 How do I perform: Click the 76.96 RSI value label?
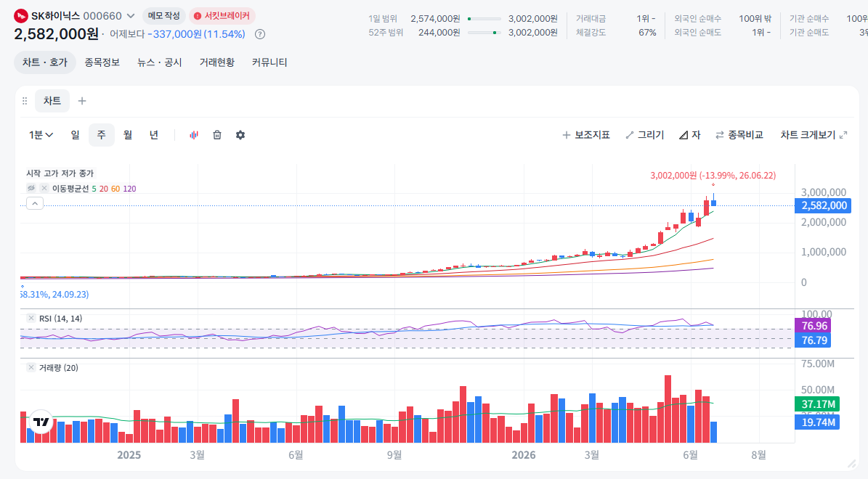[814, 326]
